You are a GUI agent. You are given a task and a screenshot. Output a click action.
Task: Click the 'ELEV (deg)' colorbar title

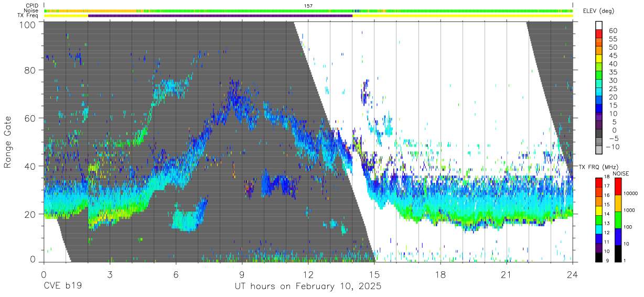point(598,11)
